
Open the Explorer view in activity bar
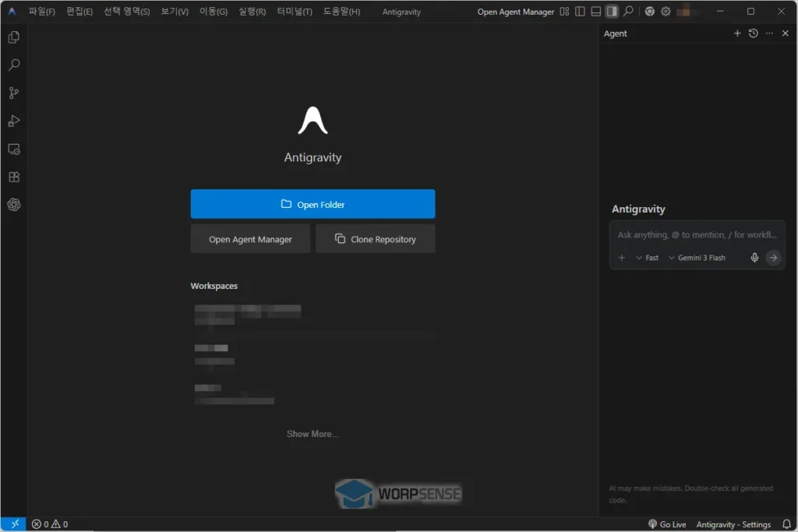click(x=14, y=37)
